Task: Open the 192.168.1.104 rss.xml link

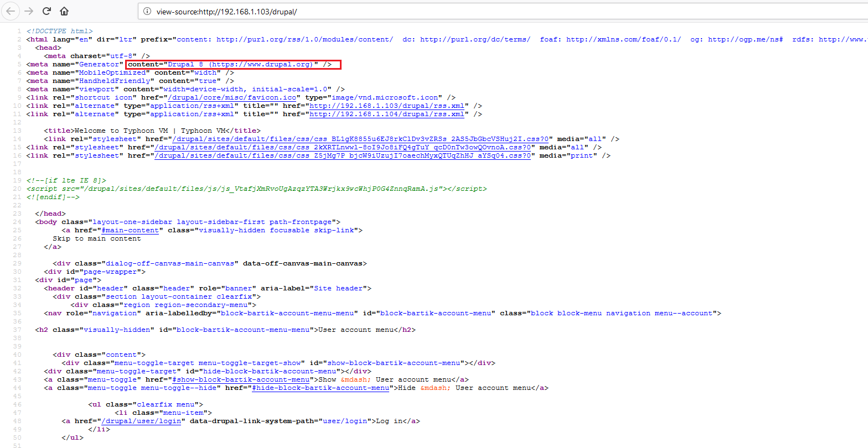Action: [x=386, y=114]
